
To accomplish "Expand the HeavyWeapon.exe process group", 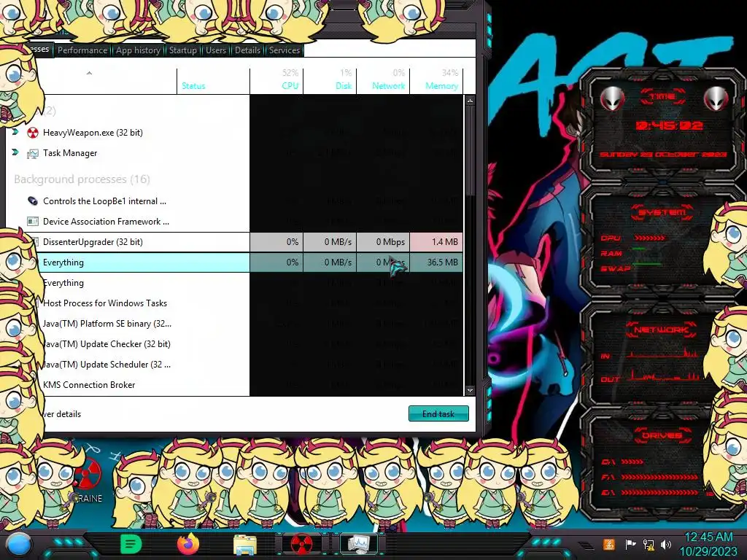I will tap(15, 132).
